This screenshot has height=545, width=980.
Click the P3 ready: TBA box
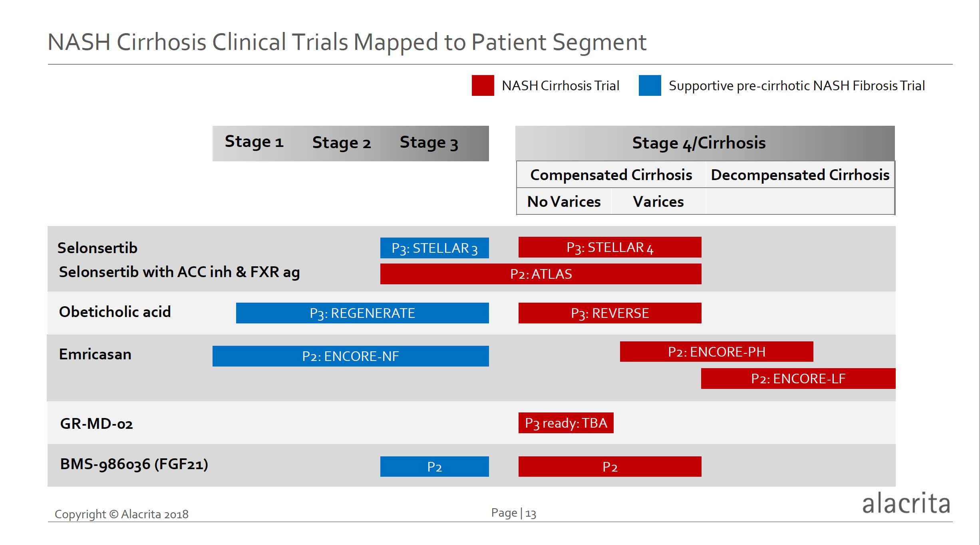click(566, 423)
